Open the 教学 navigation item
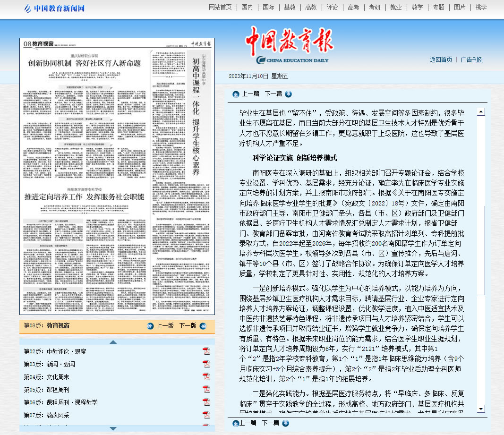504x435 pixels. pos(417,8)
